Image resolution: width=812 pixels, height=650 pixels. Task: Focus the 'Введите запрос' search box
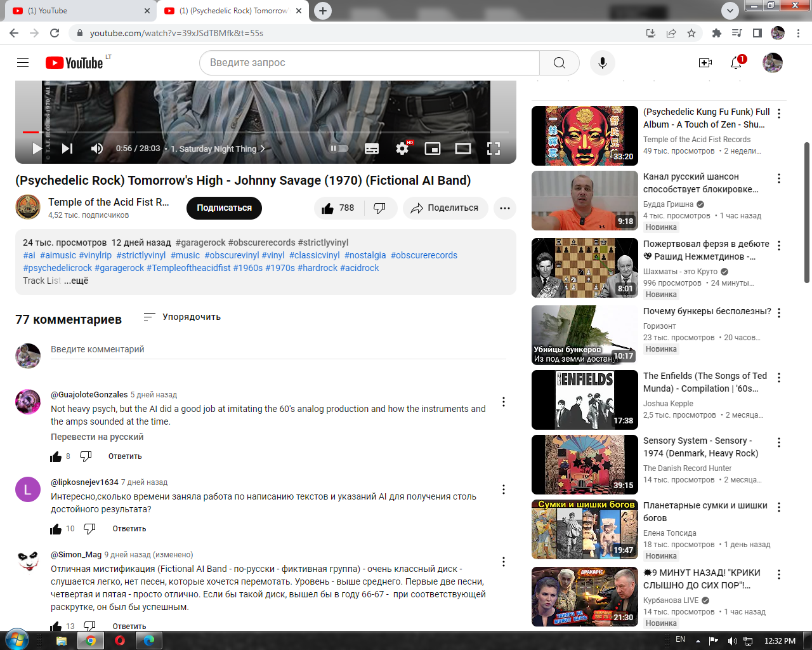coord(369,62)
